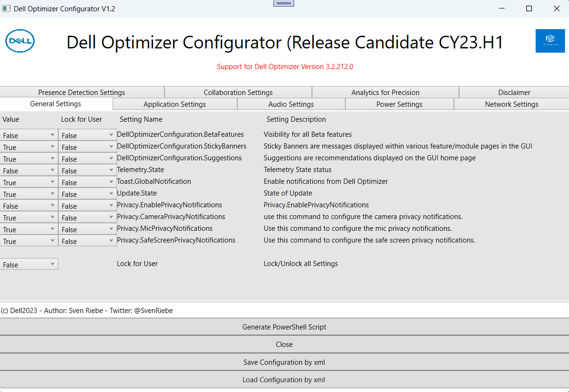Screen dimensions: 569x392
Task: Select the Presence Detection Settings tab
Action: click(81, 92)
